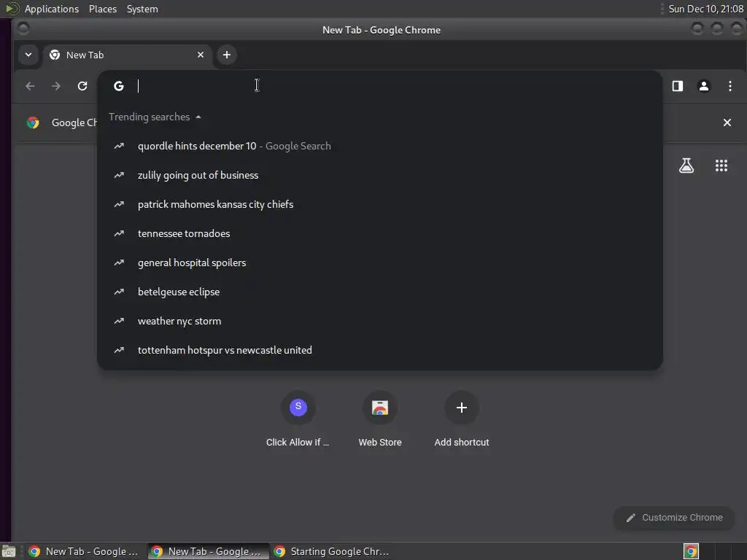Click the trending arrow beside betelgeuse eclipse
This screenshot has width=747, height=560.
[119, 292]
